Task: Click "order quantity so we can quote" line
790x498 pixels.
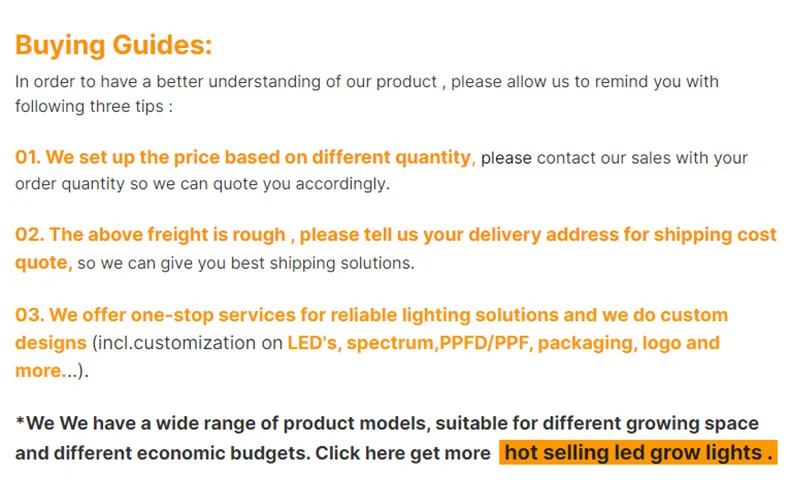Action: [201, 184]
